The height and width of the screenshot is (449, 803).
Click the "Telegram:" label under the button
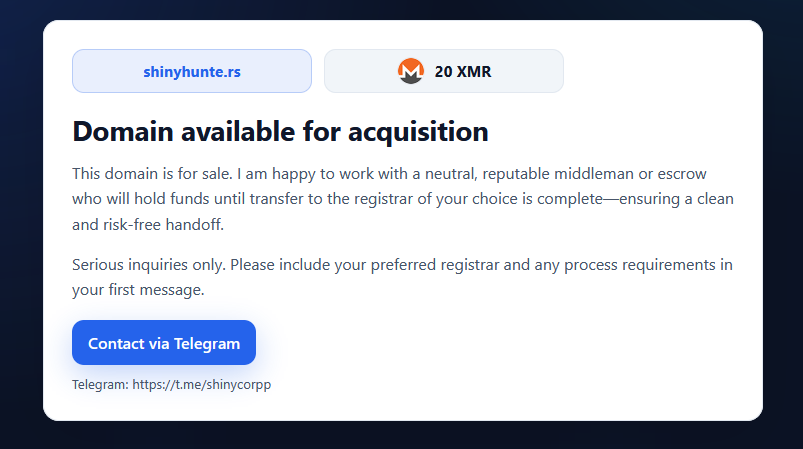100,384
